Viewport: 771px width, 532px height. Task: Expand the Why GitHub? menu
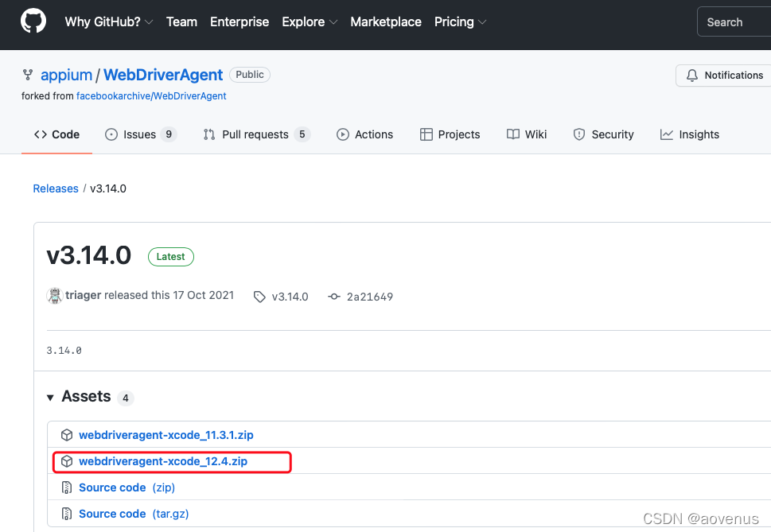pyautogui.click(x=109, y=22)
